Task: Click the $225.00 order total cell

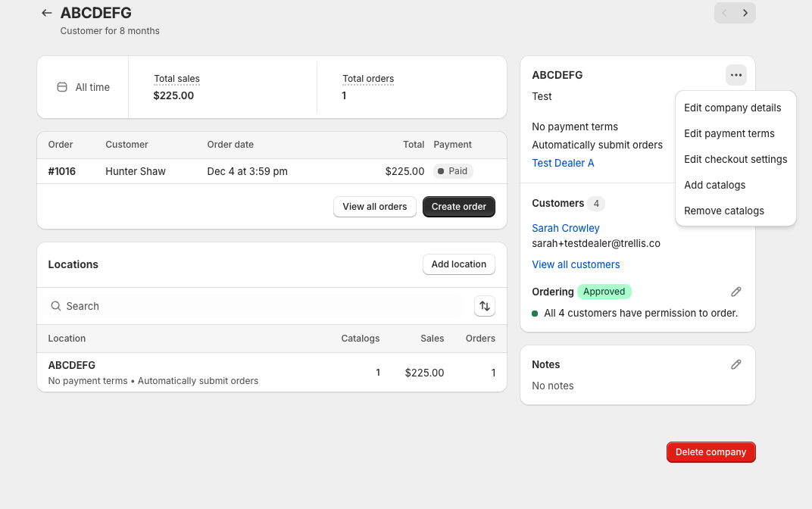Action: pos(404,171)
